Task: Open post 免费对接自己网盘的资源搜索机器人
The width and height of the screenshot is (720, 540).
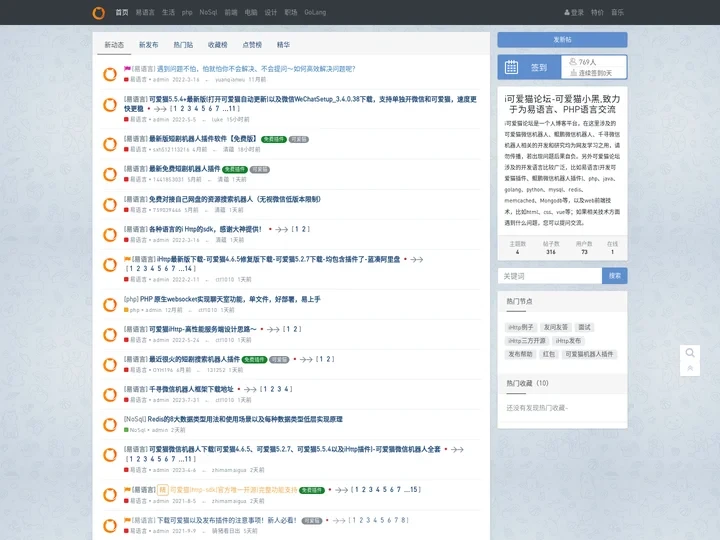Action: pos(235,199)
